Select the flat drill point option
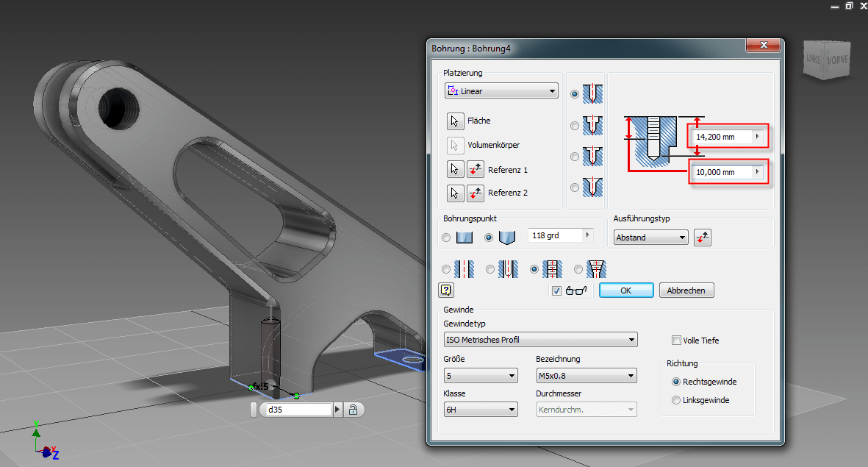This screenshot has width=868, height=467. pyautogui.click(x=446, y=238)
